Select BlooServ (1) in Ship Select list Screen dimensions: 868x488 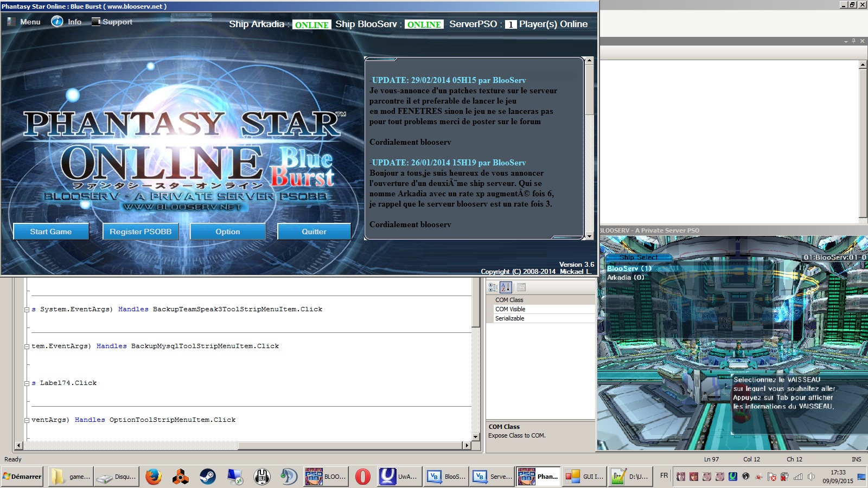click(629, 268)
